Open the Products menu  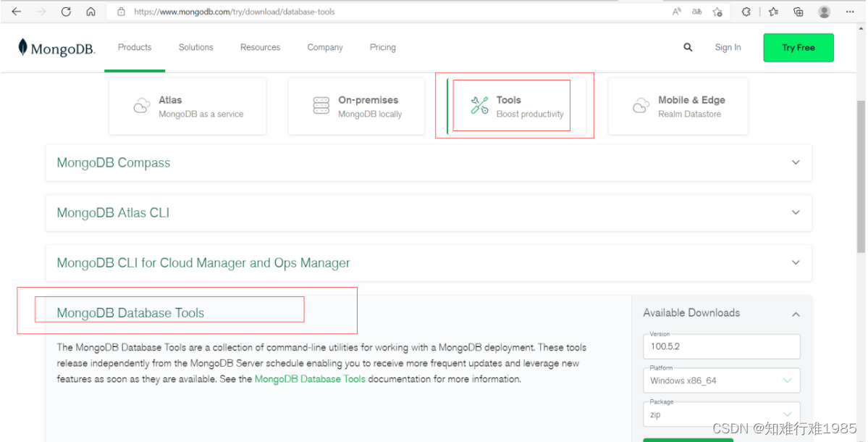click(135, 48)
